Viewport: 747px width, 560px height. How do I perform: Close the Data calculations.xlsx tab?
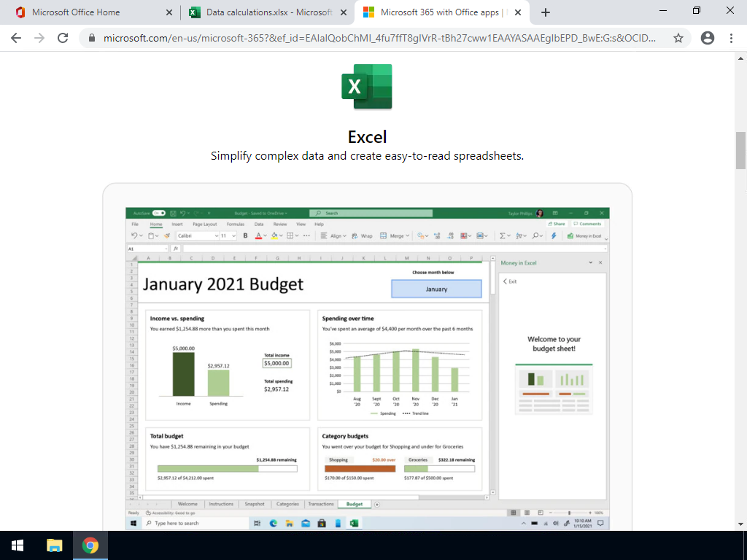(343, 13)
